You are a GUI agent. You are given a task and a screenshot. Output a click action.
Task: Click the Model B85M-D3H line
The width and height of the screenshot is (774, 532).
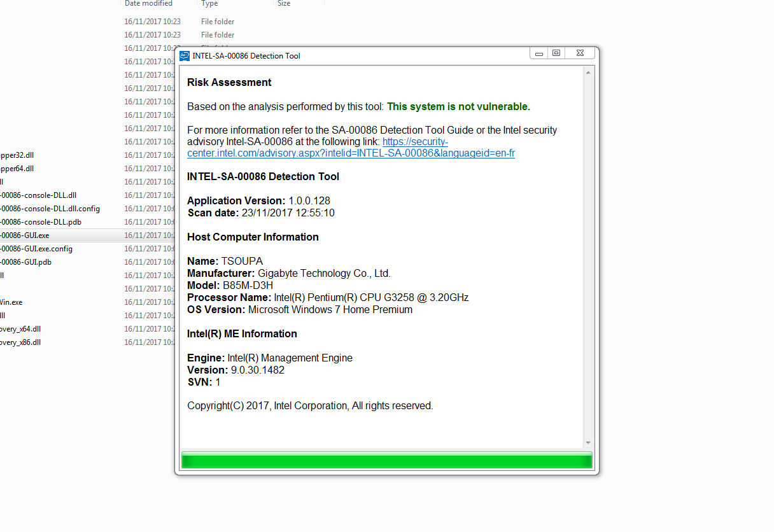click(x=230, y=285)
